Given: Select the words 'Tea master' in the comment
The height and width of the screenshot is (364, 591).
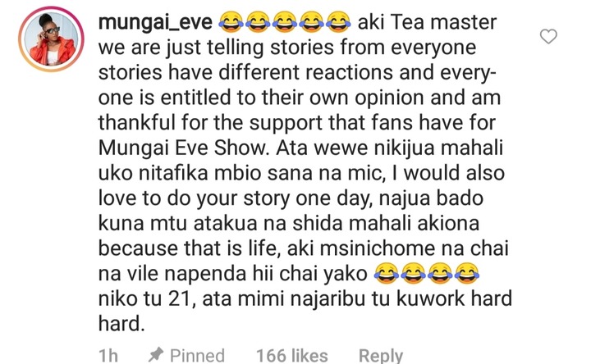Looking at the screenshot, I should click(x=443, y=22).
